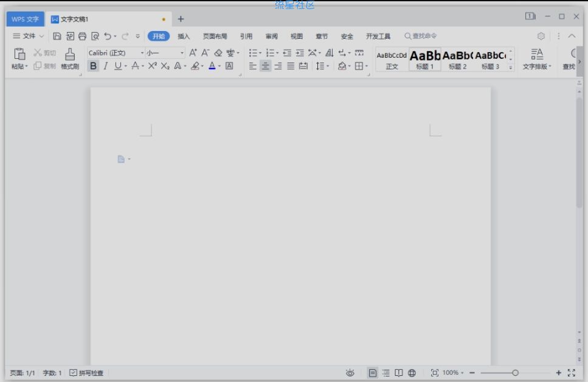The height and width of the screenshot is (382, 588).
Task: Apply the font color A icon
Action: [212, 66]
